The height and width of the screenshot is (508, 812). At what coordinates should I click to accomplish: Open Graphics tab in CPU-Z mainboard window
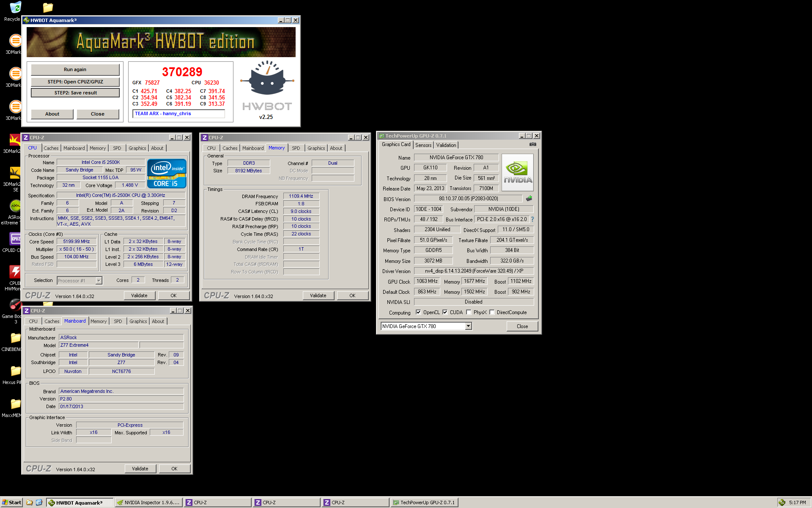click(138, 321)
